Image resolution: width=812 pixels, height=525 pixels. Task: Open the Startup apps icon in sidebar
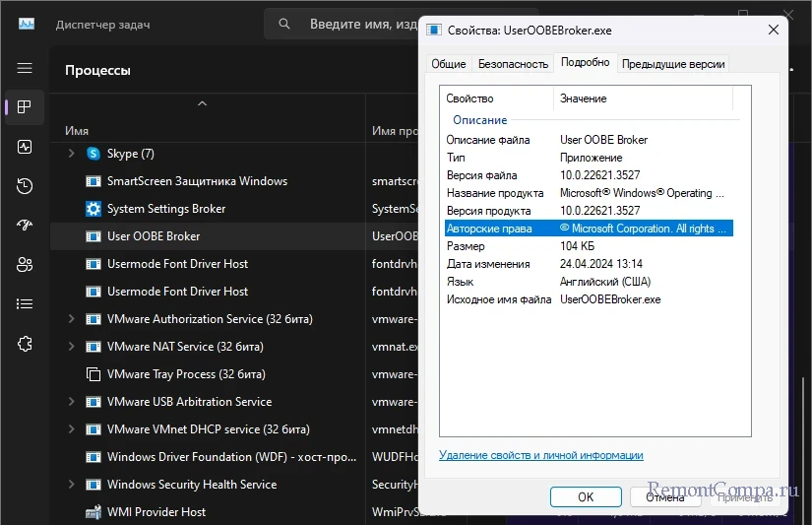point(25,225)
